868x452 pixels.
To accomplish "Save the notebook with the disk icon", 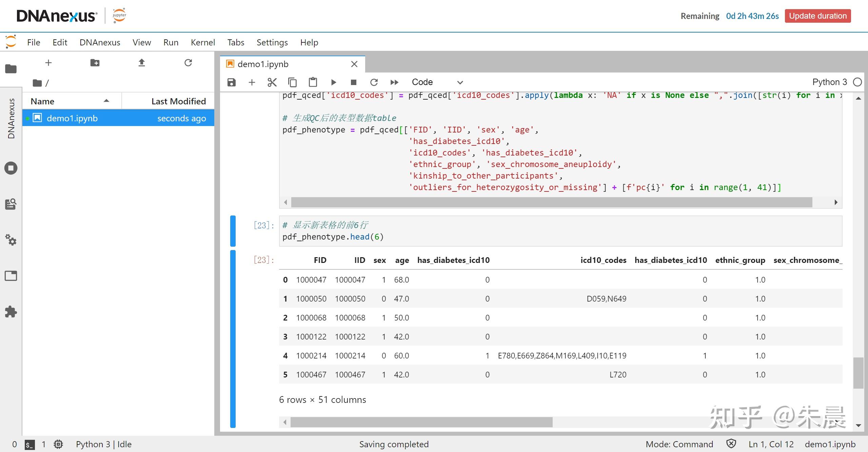I will pos(232,82).
